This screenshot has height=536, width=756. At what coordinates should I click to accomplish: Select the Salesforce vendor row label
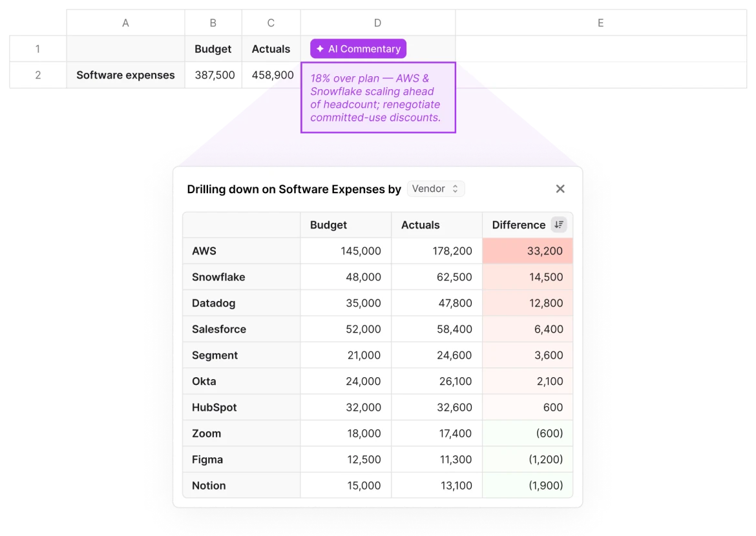pos(242,329)
